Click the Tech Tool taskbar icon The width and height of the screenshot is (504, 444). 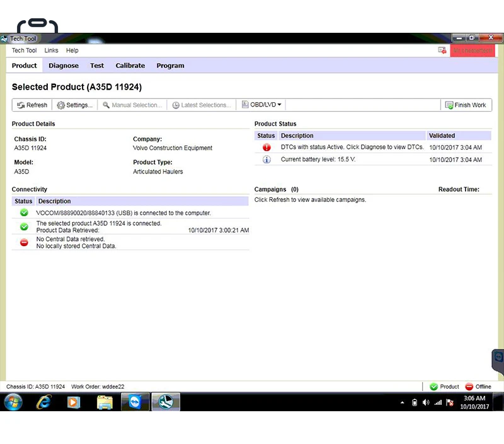(x=166, y=402)
